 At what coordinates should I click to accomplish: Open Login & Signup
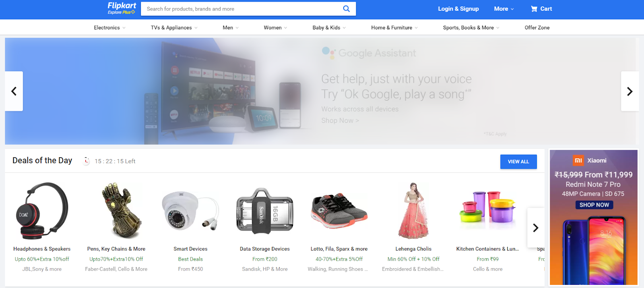point(458,9)
